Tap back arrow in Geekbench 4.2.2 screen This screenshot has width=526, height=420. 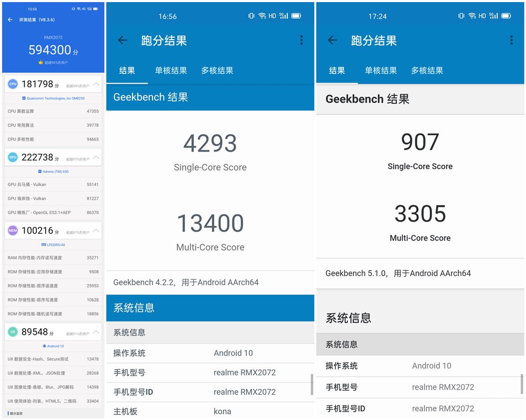(x=123, y=41)
